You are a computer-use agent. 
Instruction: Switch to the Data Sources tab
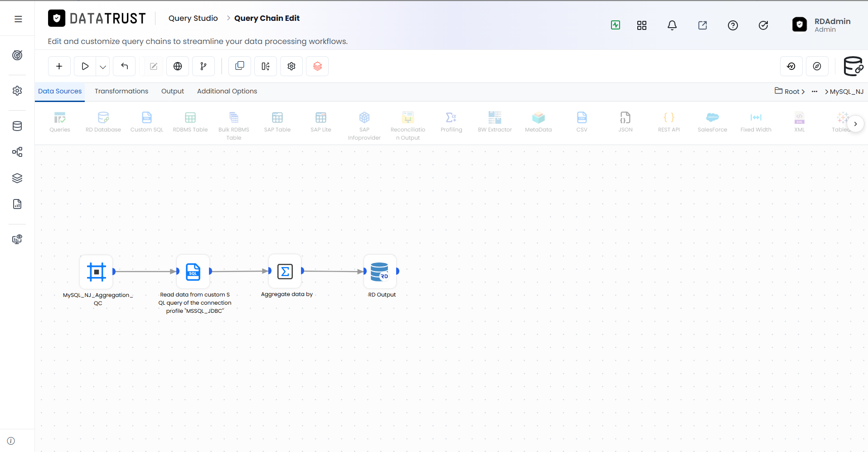pos(60,91)
